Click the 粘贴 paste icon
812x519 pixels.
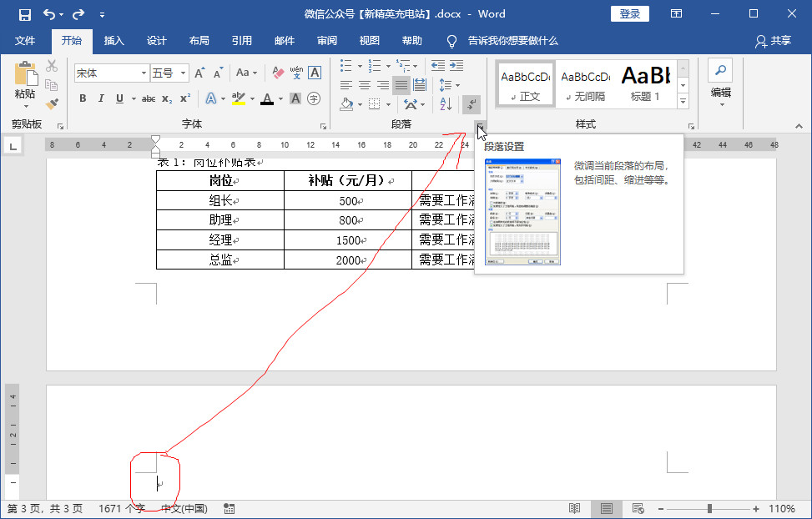[25, 74]
